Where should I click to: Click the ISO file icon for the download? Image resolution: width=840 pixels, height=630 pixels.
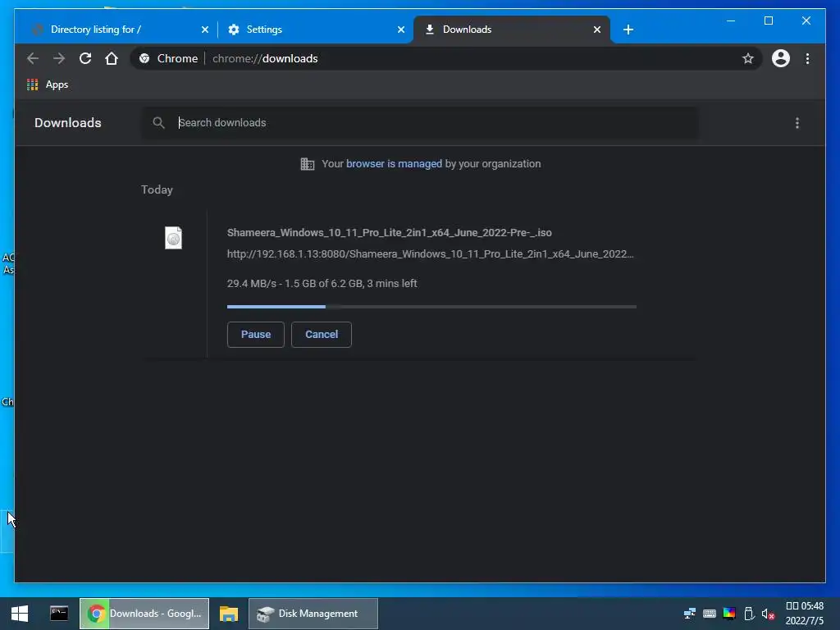[x=174, y=238]
